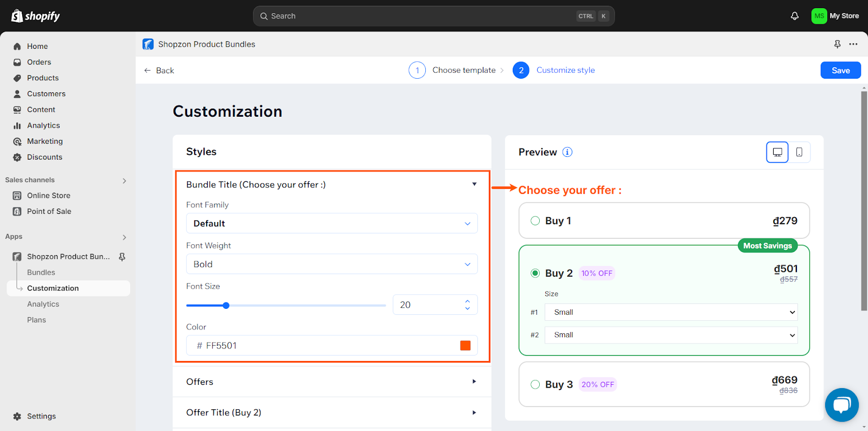Click the Marketing target icon
Viewport: 868px width, 431px height.
pos(17,141)
